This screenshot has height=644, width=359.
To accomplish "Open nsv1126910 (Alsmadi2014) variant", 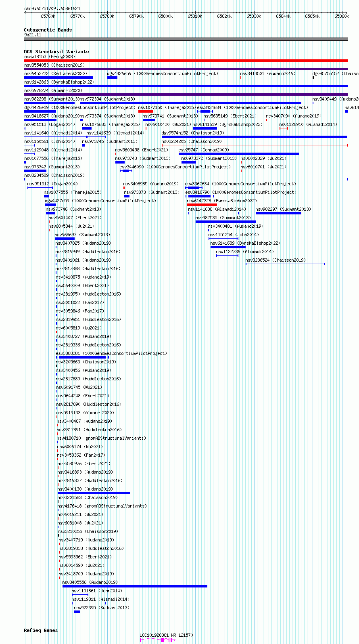I will [x=308, y=124].
